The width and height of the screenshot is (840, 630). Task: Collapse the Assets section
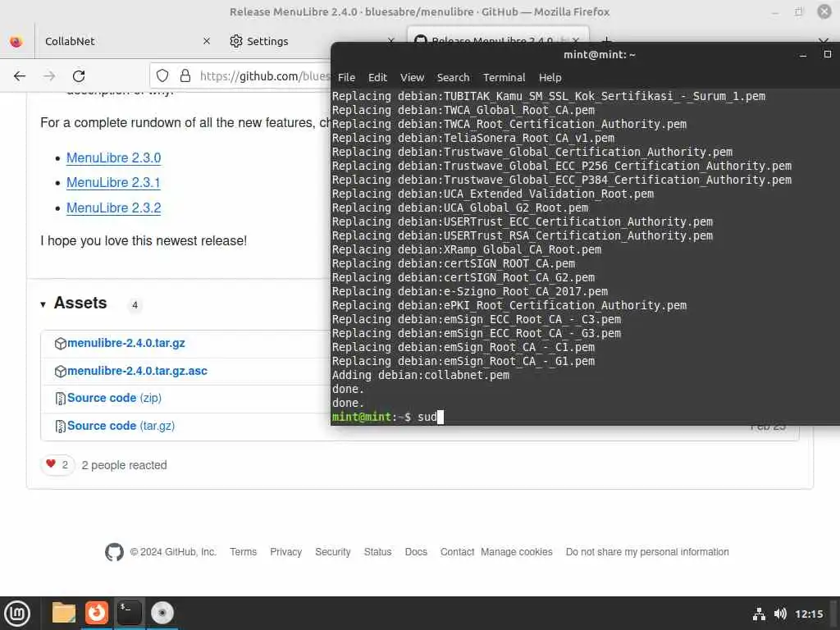pos(74,304)
